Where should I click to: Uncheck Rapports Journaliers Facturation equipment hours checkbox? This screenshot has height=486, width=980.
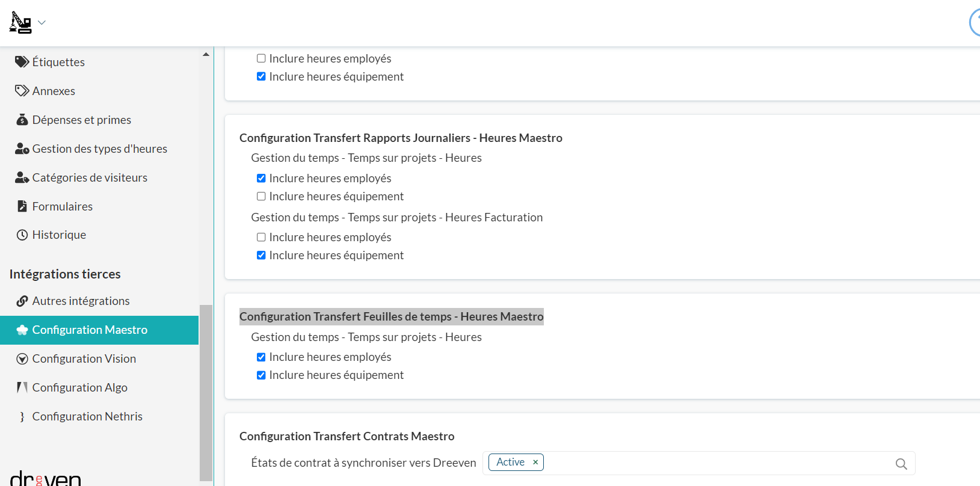[261, 255]
